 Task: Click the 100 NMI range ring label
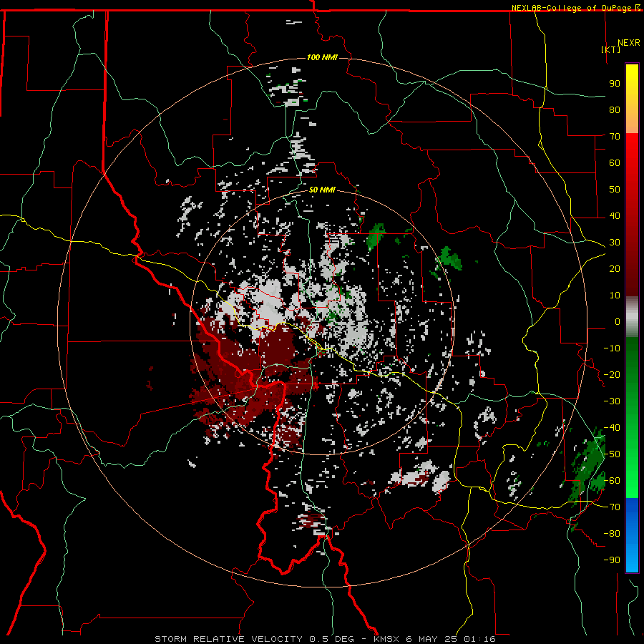click(x=322, y=57)
